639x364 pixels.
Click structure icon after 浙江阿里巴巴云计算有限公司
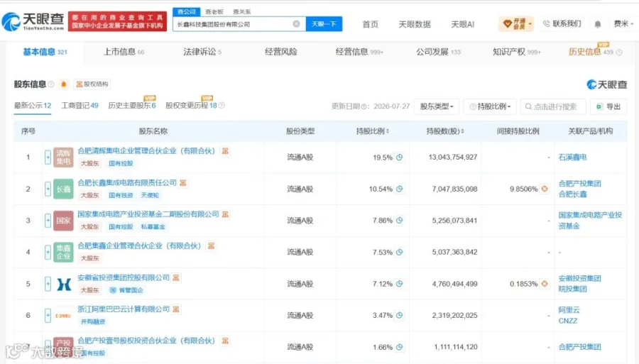175,309
